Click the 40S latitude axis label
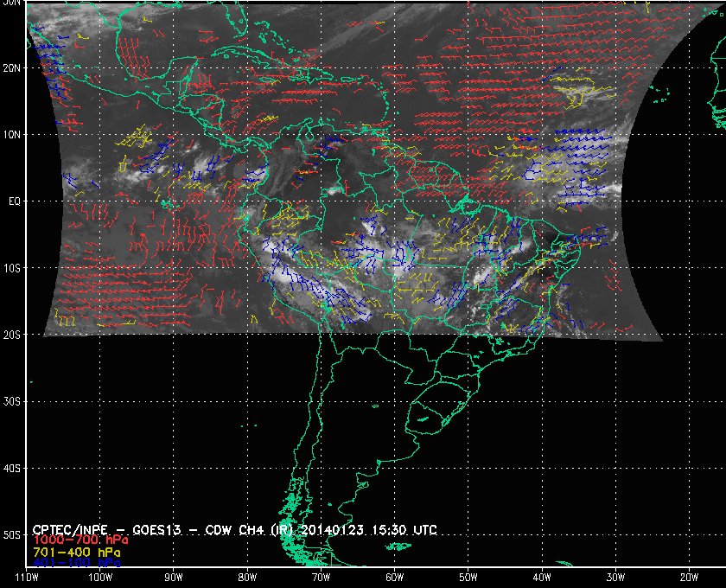This screenshot has width=726, height=588. pyautogui.click(x=12, y=468)
